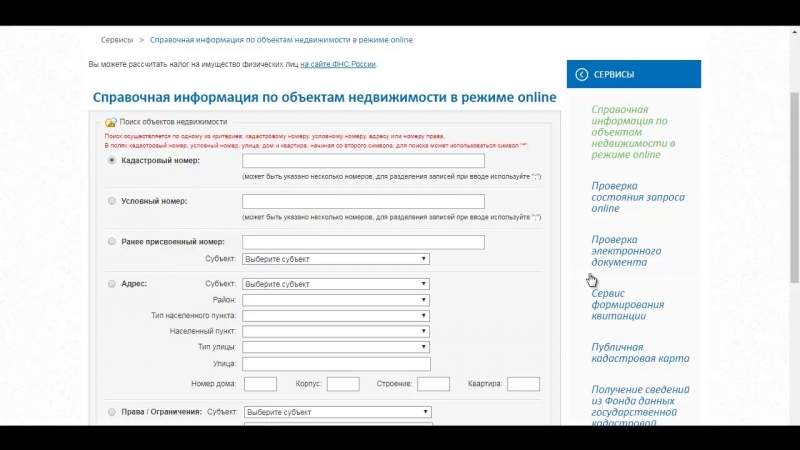This screenshot has width=800, height=450.
Task: Click the back arrow icon beside СЕРВИСЫ
Action: click(x=582, y=74)
